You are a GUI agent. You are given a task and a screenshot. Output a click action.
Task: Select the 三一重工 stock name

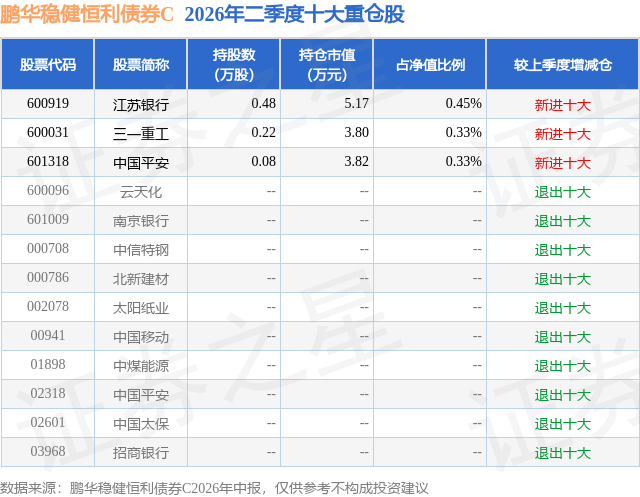tap(141, 133)
